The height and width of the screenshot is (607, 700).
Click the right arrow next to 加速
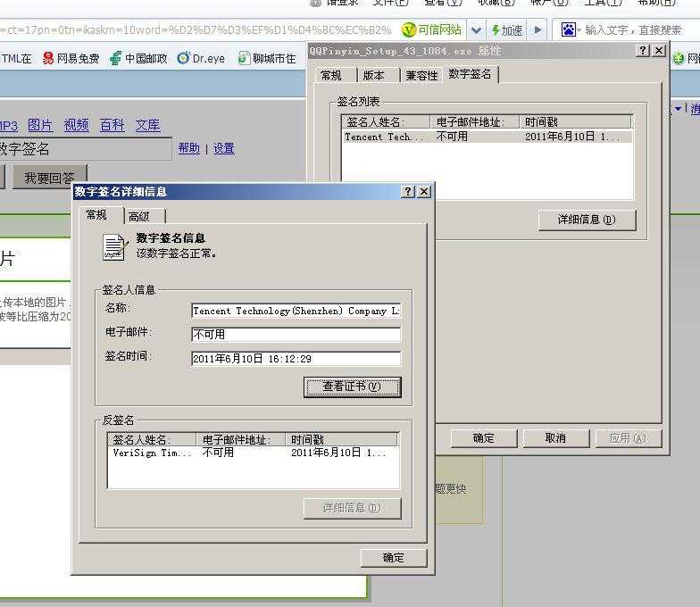[537, 30]
